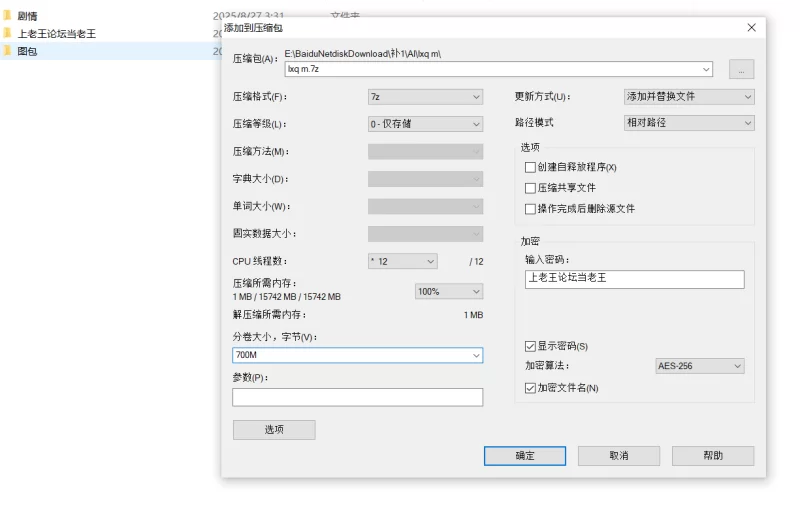Click the 上老王论坛当老王 folder icon
The height and width of the screenshot is (522, 800).
[7, 33]
